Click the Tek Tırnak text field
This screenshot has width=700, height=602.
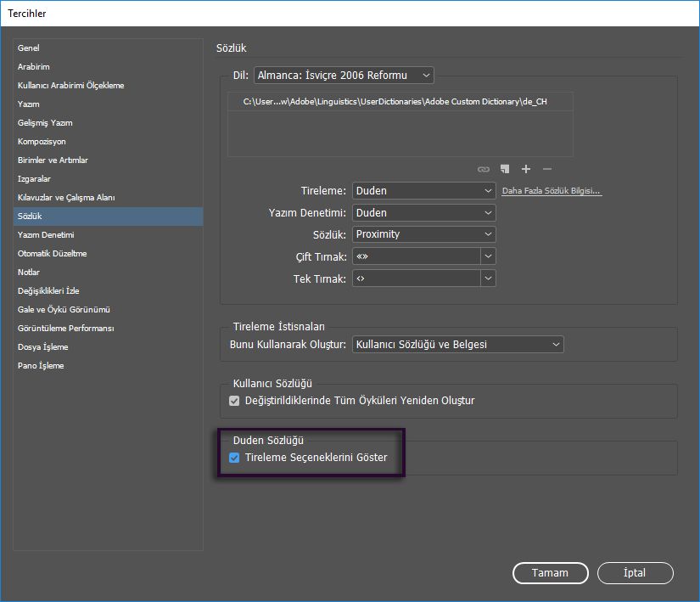[x=417, y=278]
